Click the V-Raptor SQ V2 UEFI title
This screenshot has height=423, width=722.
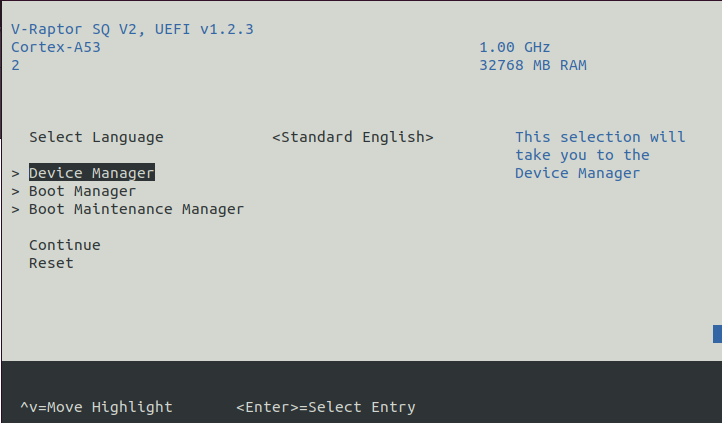click(x=132, y=29)
